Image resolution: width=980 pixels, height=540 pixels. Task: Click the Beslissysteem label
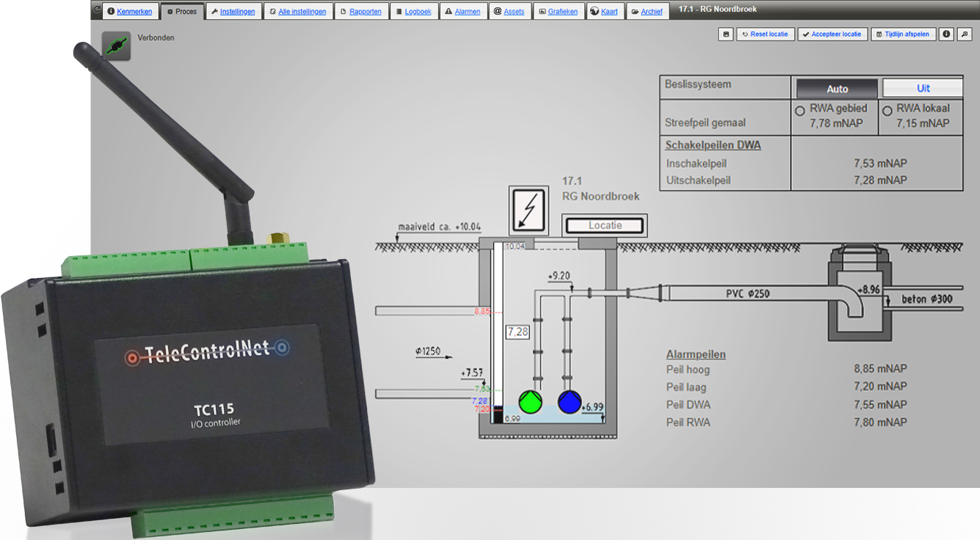coord(698,84)
